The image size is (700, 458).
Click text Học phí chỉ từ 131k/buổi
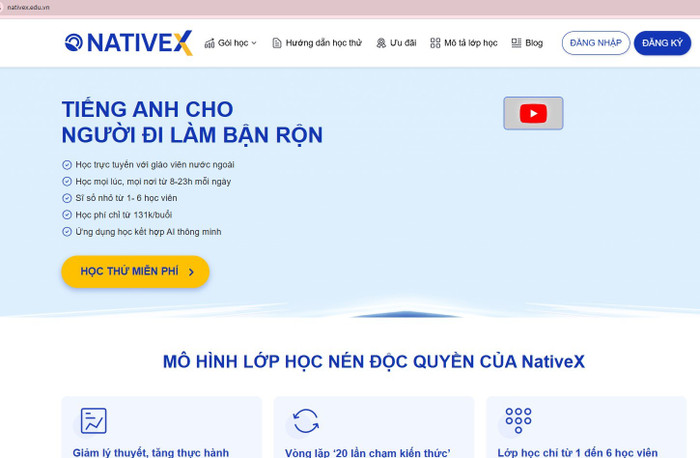click(124, 215)
